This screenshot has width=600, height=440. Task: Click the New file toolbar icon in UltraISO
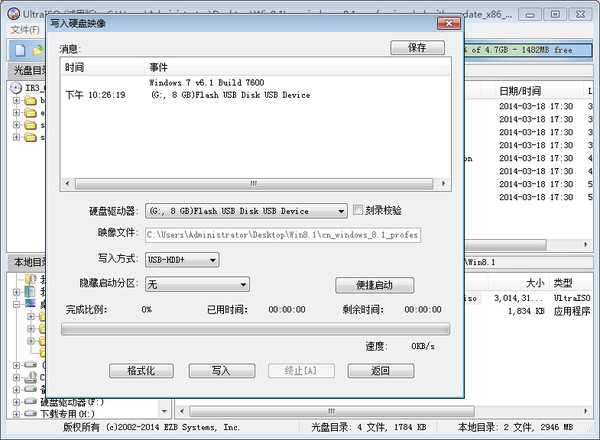click(20, 50)
